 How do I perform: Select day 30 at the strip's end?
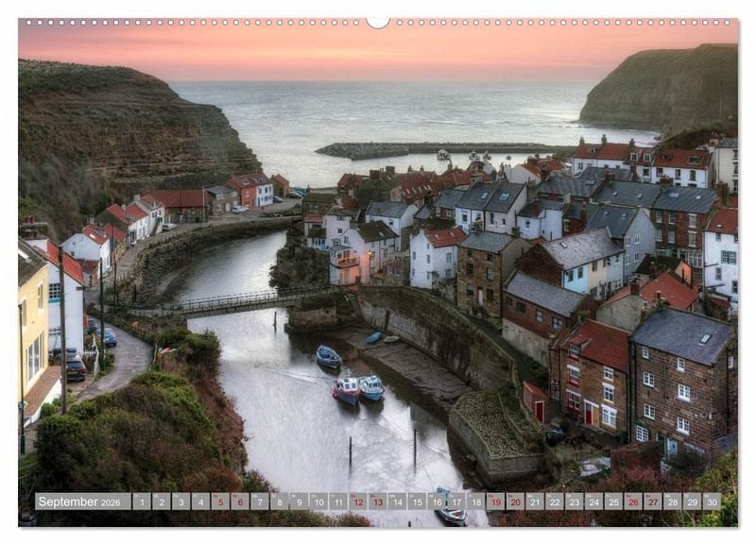(712, 502)
